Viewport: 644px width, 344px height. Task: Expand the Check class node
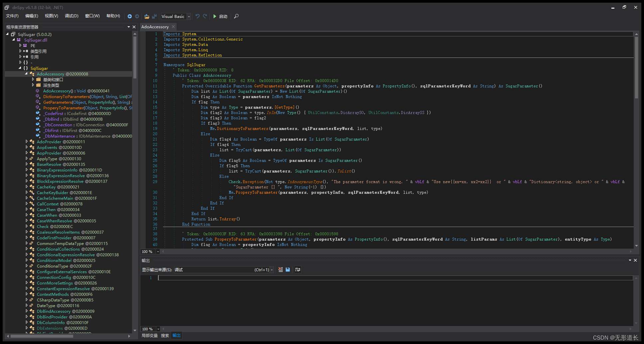pos(26,226)
